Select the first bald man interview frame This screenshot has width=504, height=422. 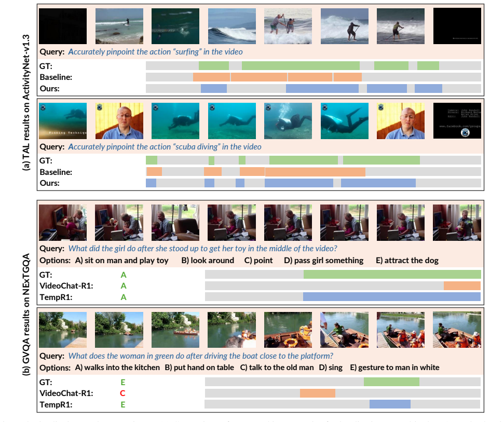click(x=119, y=121)
